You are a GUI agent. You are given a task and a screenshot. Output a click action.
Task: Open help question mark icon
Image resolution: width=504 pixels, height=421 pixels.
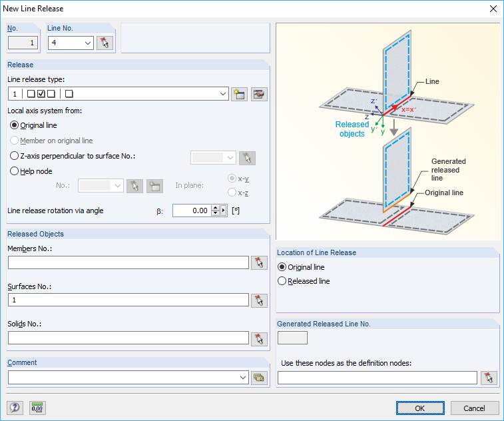pyautogui.click(x=15, y=408)
